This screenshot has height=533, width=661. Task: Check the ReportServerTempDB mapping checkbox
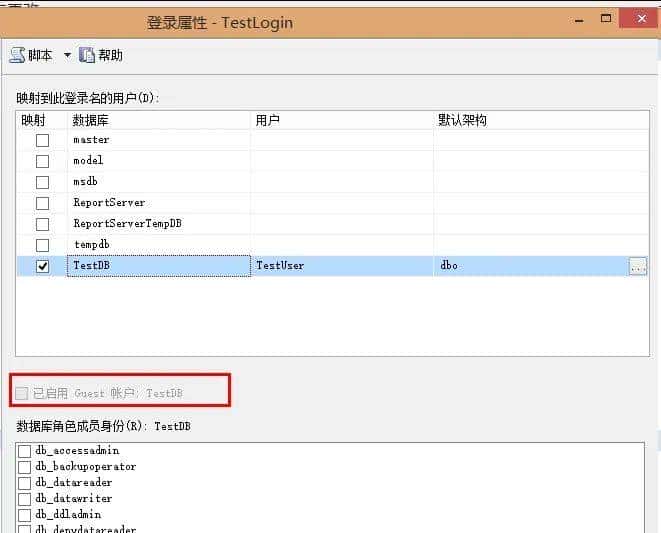coord(43,224)
